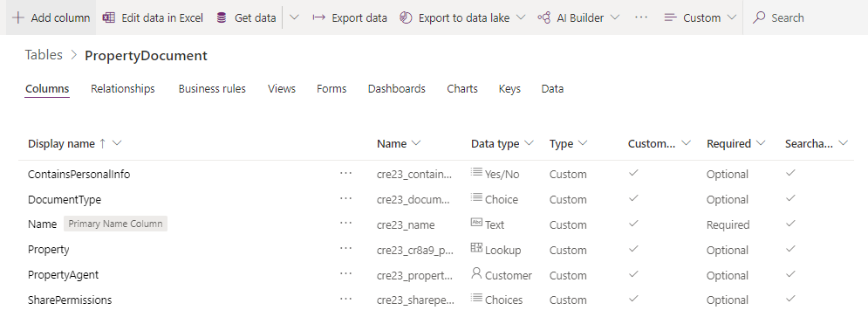
Task: Open the toolbar overflow ellipsis
Action: [641, 17]
